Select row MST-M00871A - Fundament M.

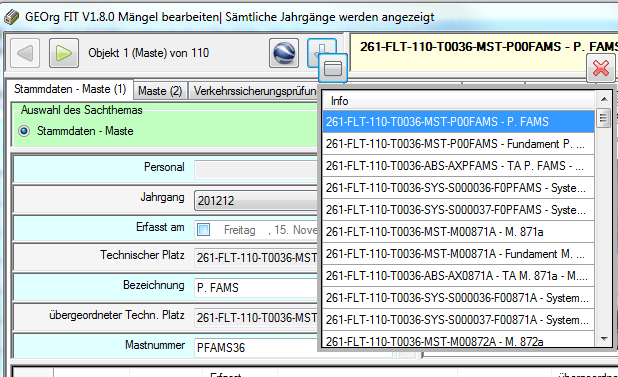458,254
